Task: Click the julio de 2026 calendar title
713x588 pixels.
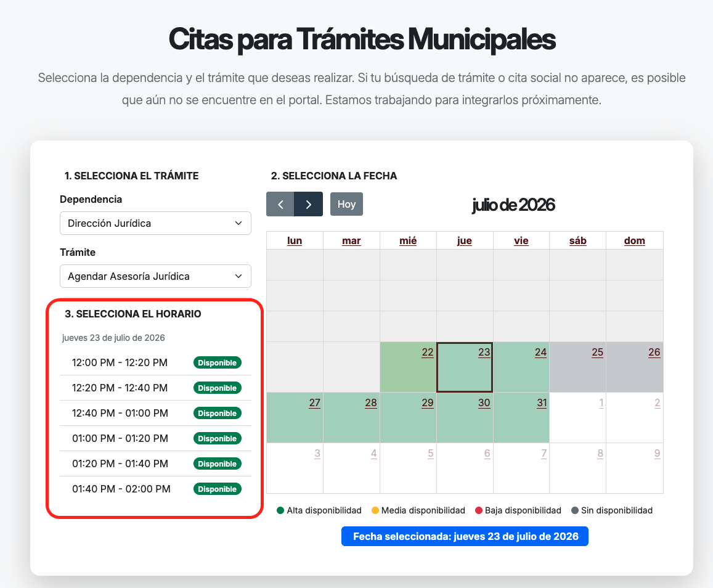Action: click(513, 205)
